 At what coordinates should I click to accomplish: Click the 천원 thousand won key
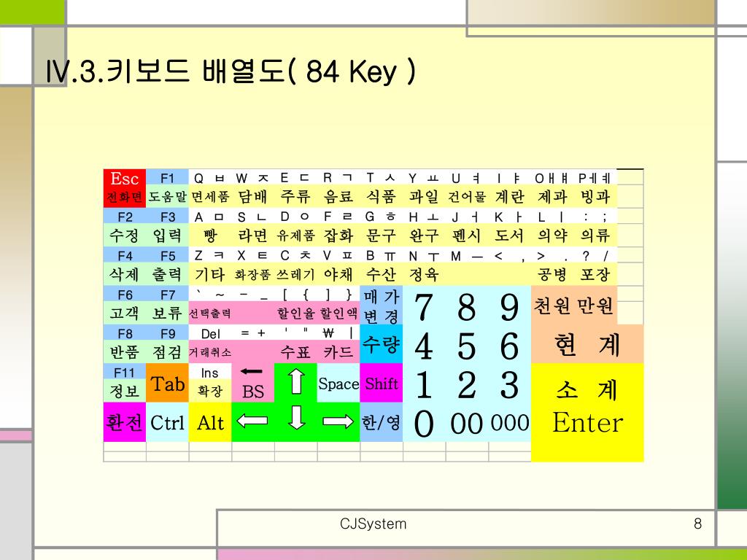[552, 306]
